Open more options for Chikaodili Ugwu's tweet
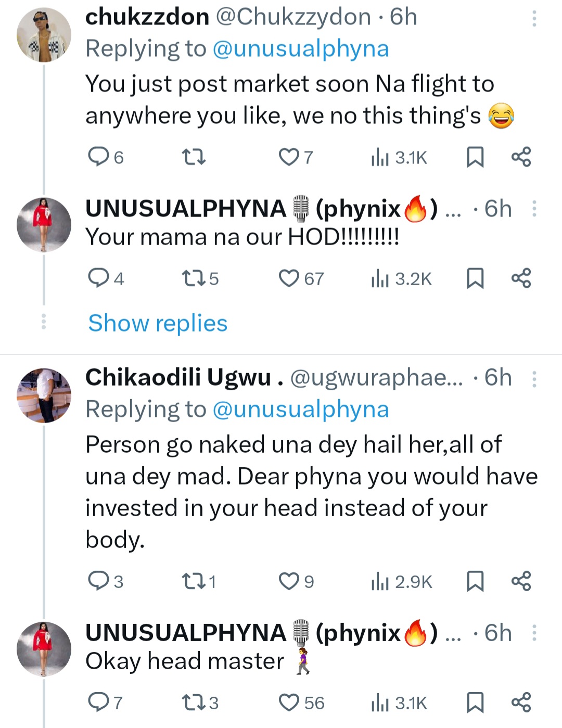Image resolution: width=562 pixels, height=728 pixels. (534, 379)
